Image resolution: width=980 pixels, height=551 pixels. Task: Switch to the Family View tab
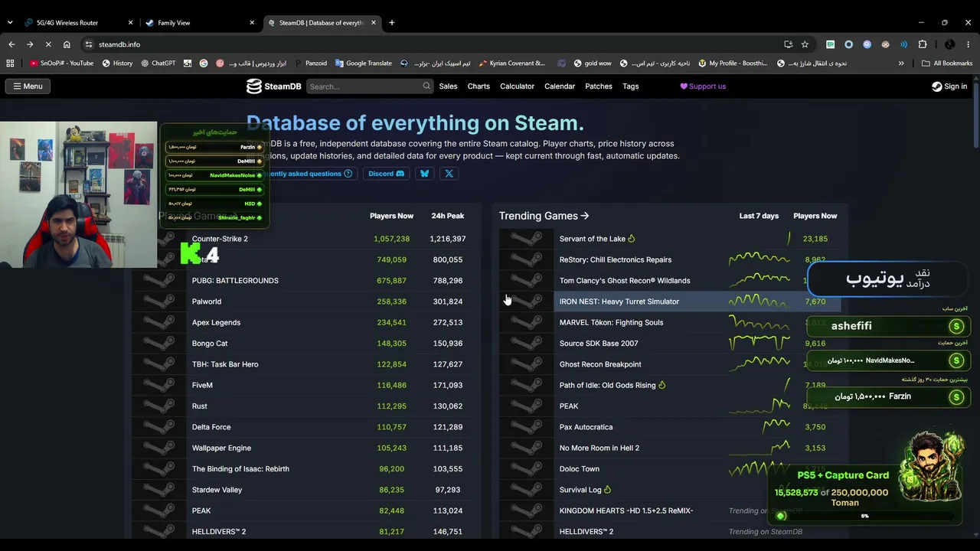coord(199,23)
